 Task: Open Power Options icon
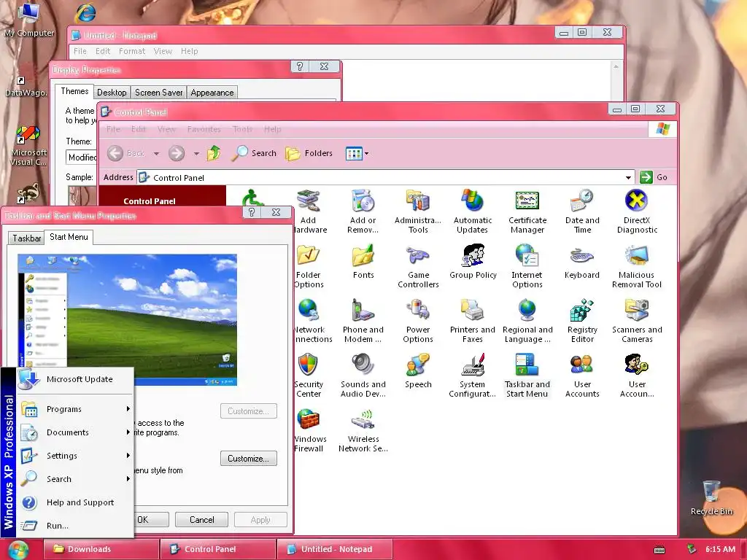(418, 321)
